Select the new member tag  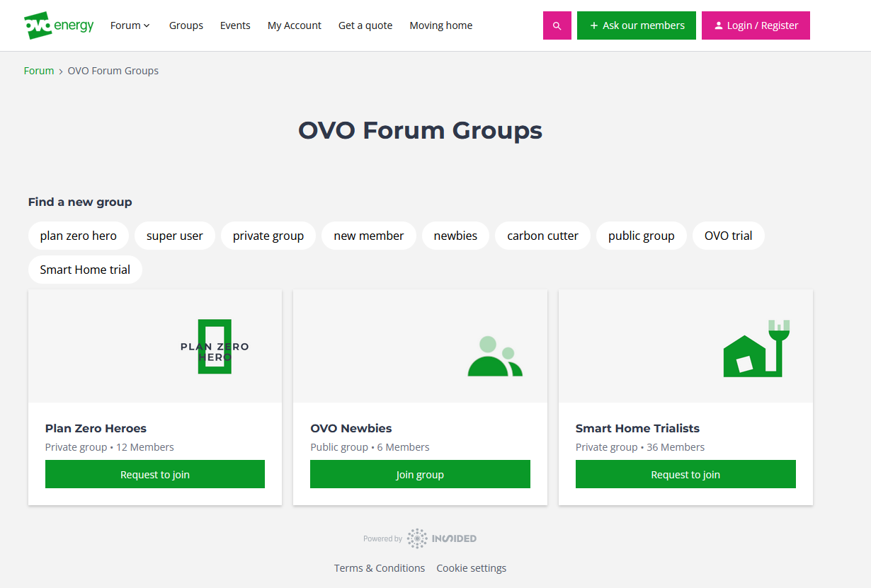(369, 236)
